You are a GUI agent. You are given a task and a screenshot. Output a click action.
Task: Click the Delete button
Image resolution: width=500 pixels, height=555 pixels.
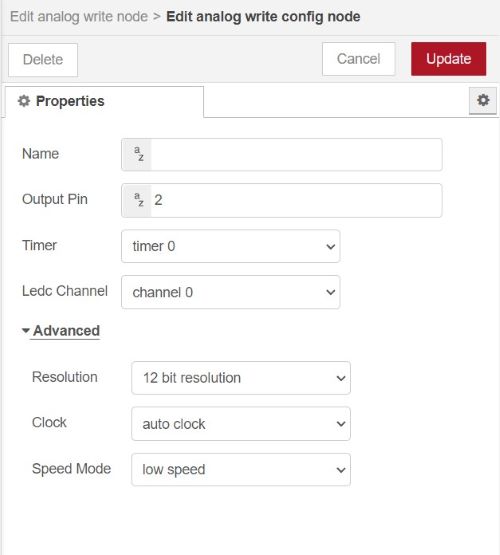(43, 59)
